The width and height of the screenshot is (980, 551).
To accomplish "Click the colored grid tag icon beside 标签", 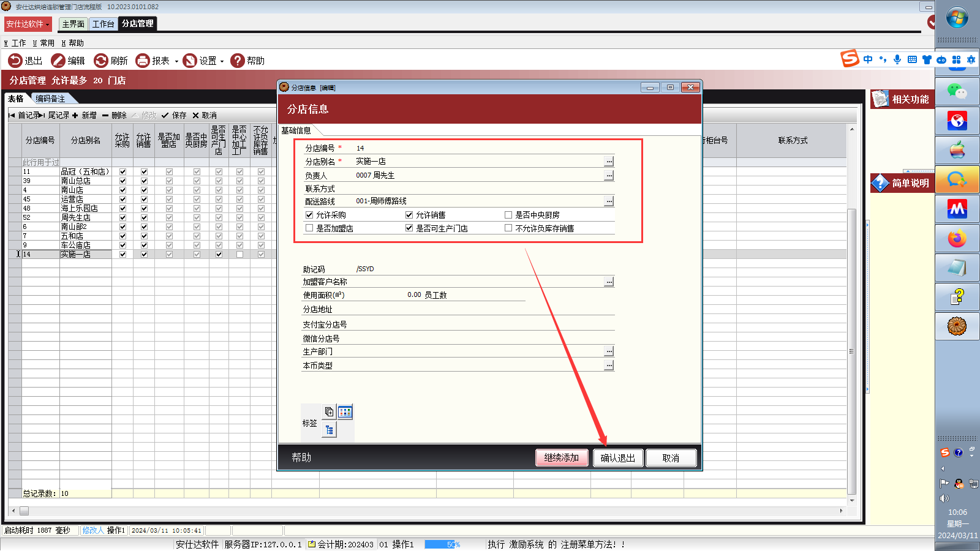I will coord(345,412).
